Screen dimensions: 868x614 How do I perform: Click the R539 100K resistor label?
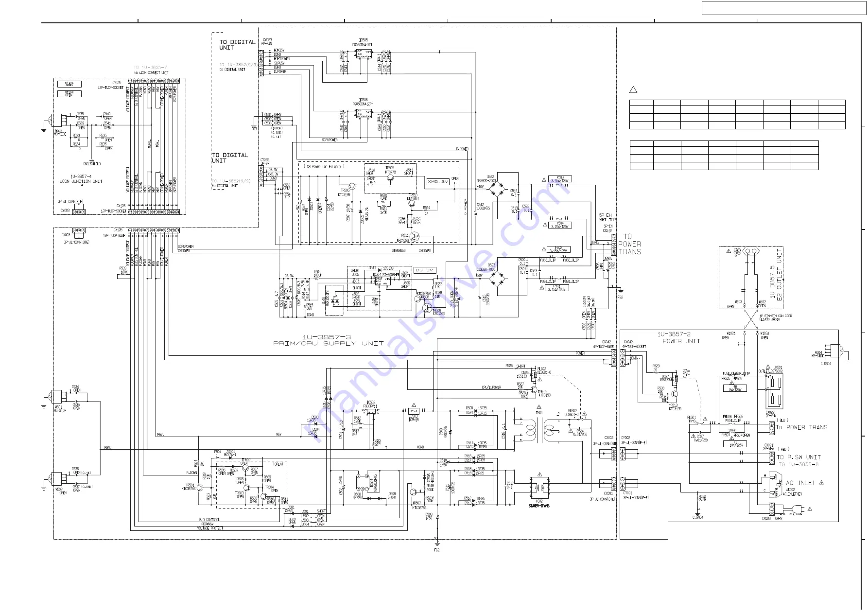(x=123, y=270)
